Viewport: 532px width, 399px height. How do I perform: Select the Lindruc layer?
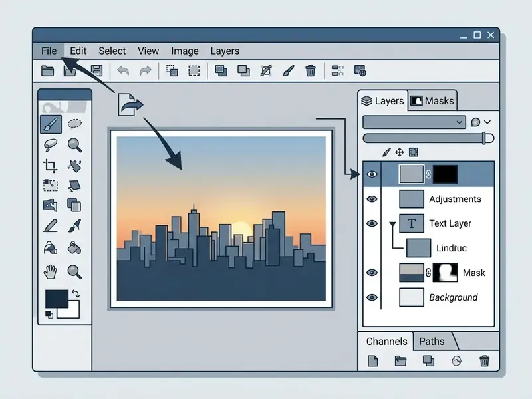coord(452,248)
